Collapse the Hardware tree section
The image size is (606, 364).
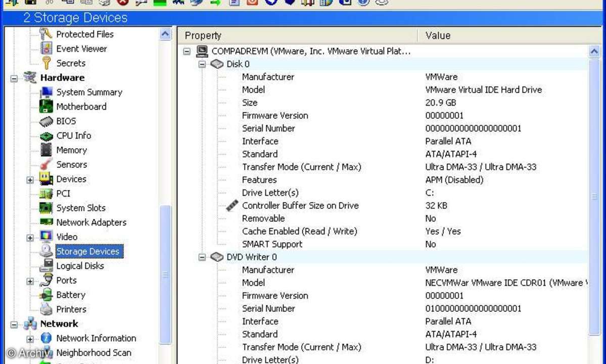14,78
